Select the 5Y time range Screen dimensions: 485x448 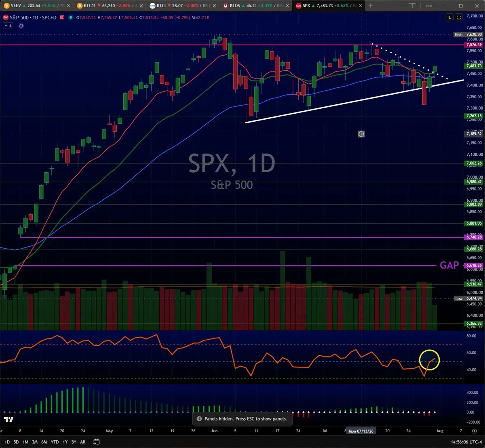tap(74, 442)
